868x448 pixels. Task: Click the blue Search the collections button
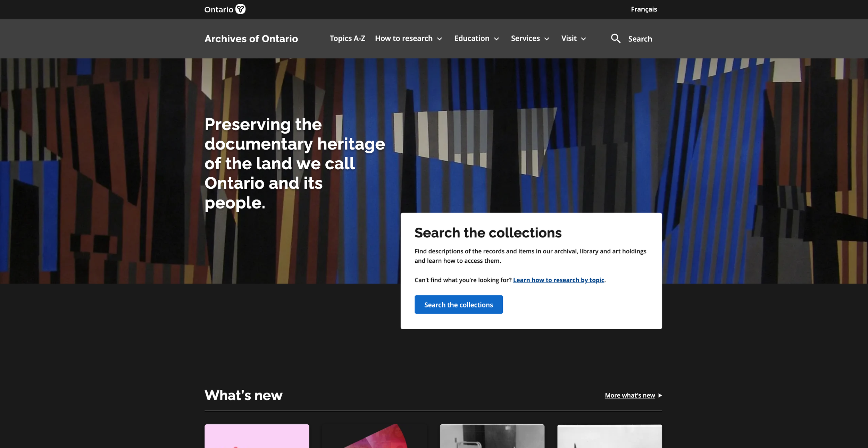point(458,304)
